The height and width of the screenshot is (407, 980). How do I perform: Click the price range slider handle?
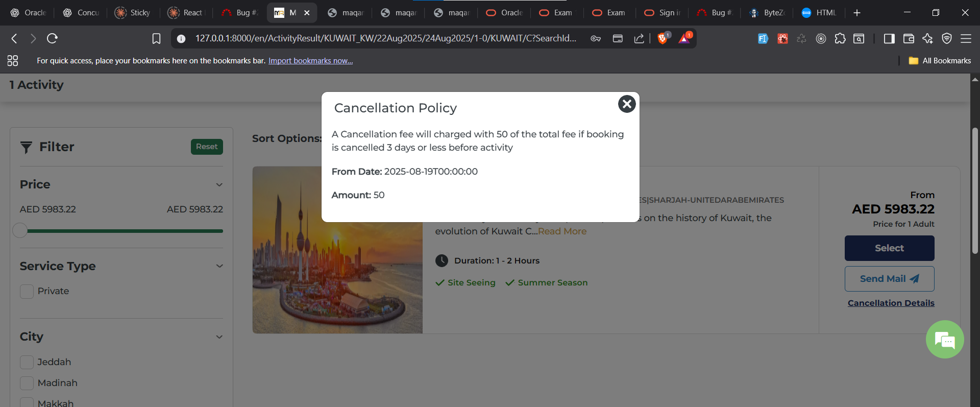click(20, 231)
